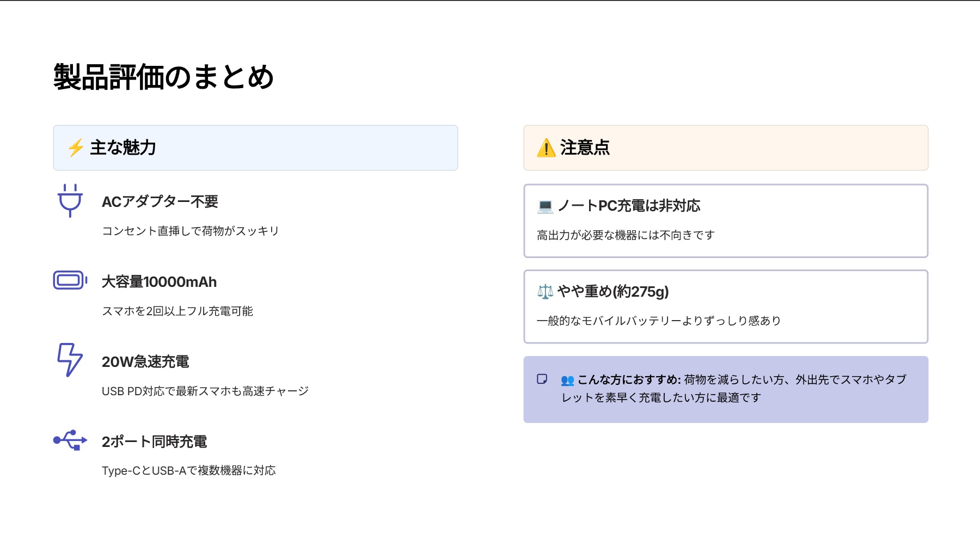Screen dimensions: 980x552
Task: Click the sticky note icon in recommendation box
Action: pyautogui.click(x=542, y=379)
